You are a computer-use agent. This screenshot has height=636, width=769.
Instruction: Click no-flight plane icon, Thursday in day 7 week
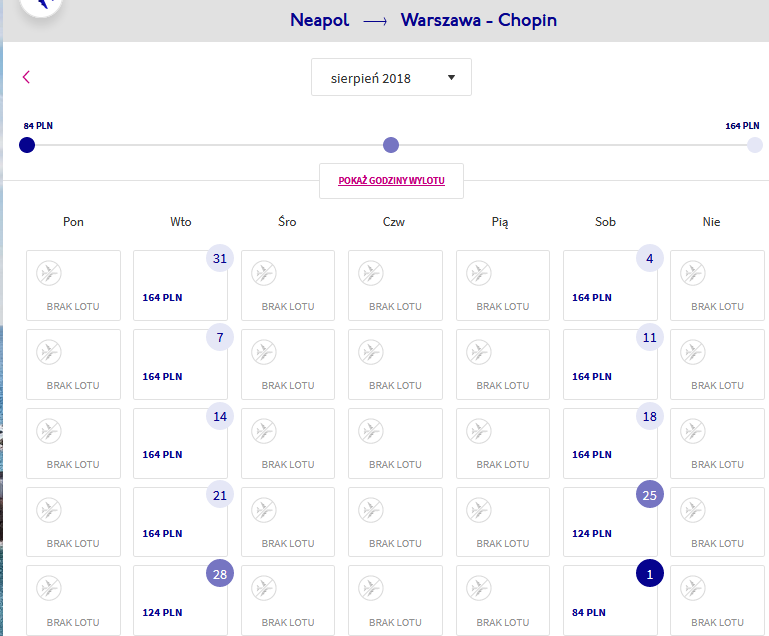click(x=371, y=352)
